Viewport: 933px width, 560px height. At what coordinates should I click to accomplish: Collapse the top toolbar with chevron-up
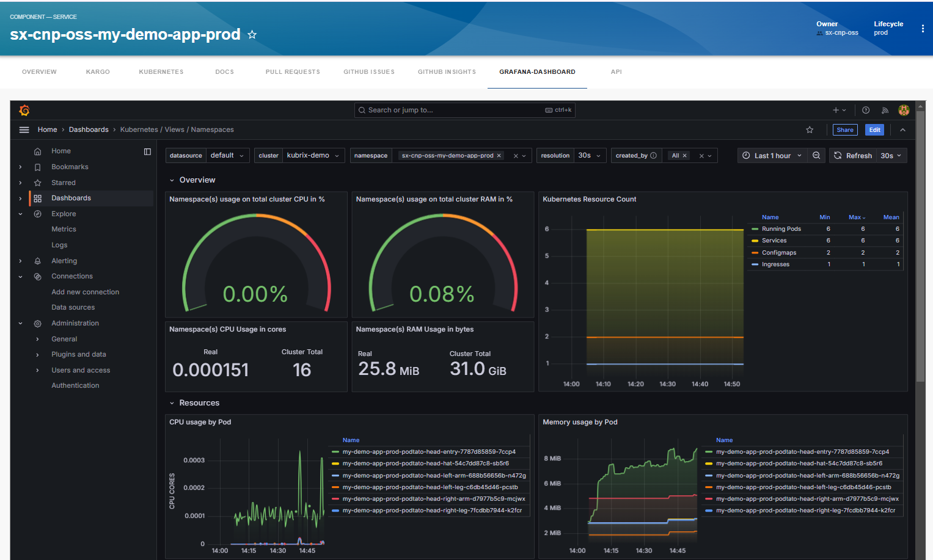point(902,129)
